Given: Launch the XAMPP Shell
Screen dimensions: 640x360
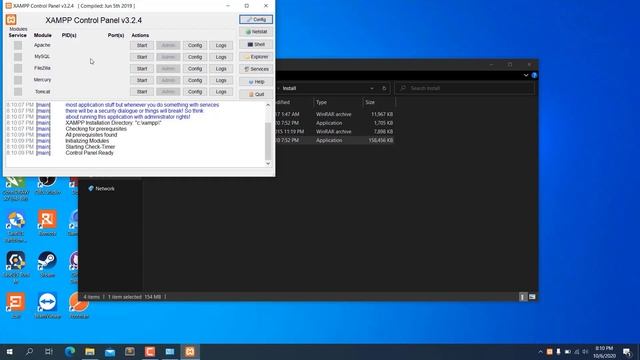Looking at the screenshot, I should 256,44.
